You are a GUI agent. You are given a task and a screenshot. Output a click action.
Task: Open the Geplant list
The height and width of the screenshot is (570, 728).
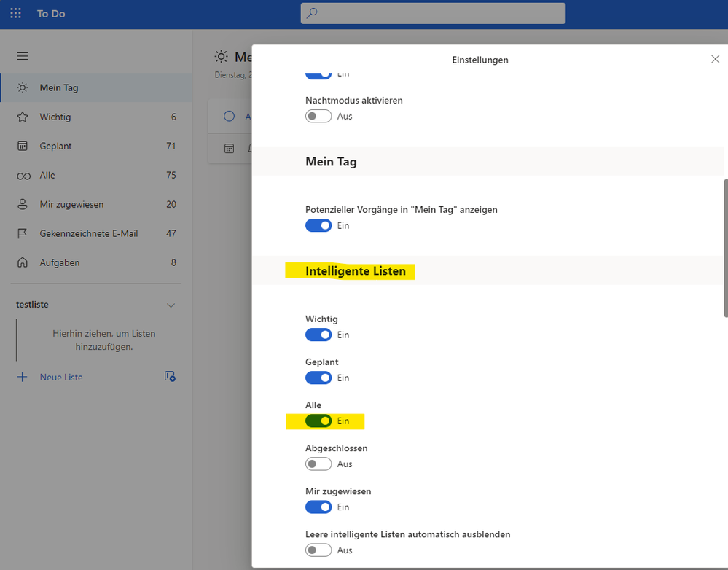[97, 146]
